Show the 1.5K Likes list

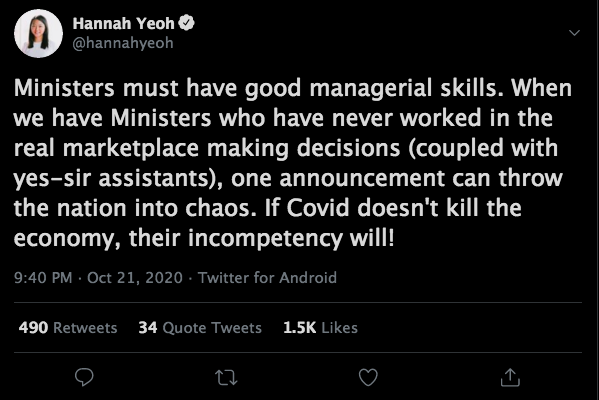pos(320,328)
